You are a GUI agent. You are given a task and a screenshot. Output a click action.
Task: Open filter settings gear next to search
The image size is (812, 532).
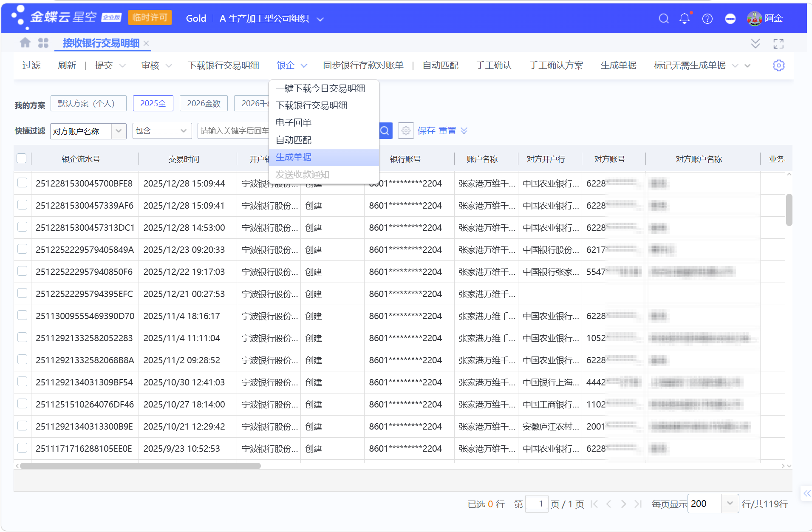point(406,131)
